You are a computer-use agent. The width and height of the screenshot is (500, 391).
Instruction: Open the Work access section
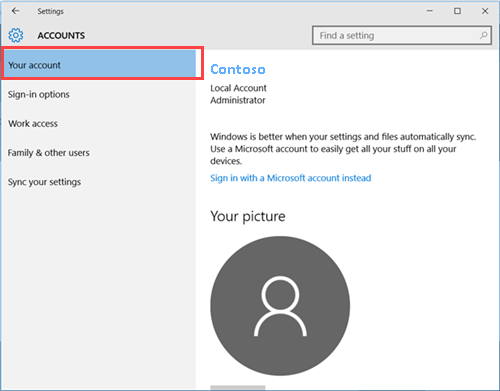(x=33, y=124)
